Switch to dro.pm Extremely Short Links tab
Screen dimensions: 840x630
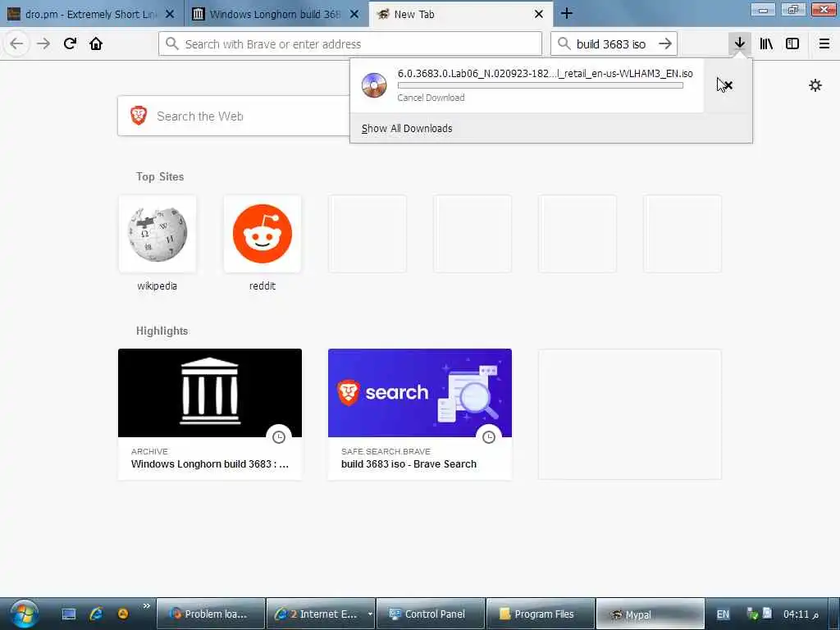92,14
